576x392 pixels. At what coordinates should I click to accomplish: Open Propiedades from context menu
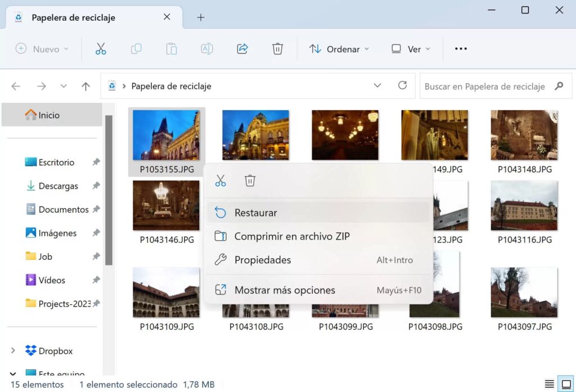[263, 260]
